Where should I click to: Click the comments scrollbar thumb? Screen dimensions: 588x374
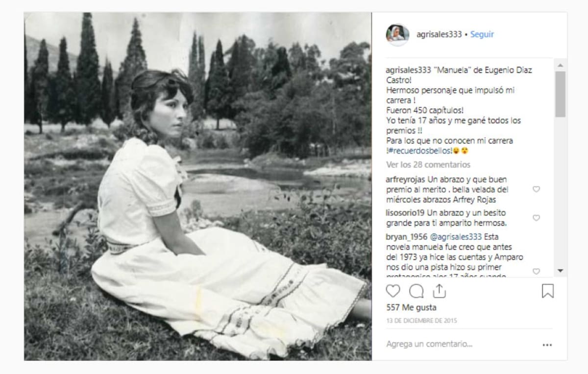click(x=561, y=94)
